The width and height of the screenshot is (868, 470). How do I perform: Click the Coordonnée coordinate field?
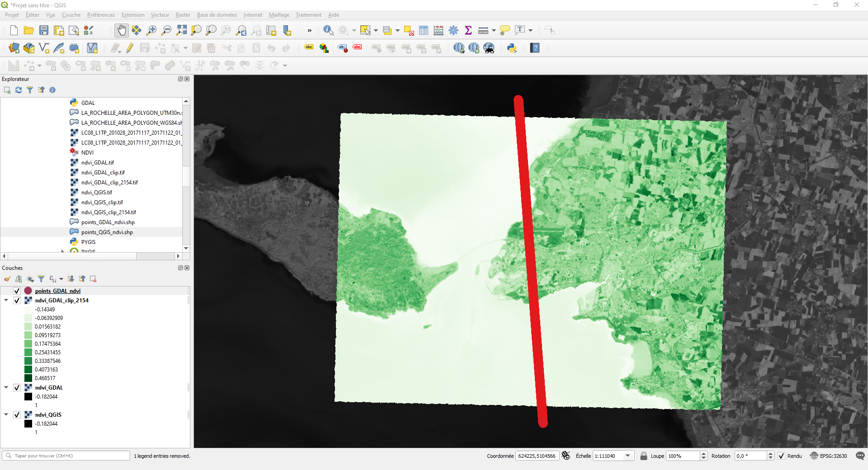point(537,456)
